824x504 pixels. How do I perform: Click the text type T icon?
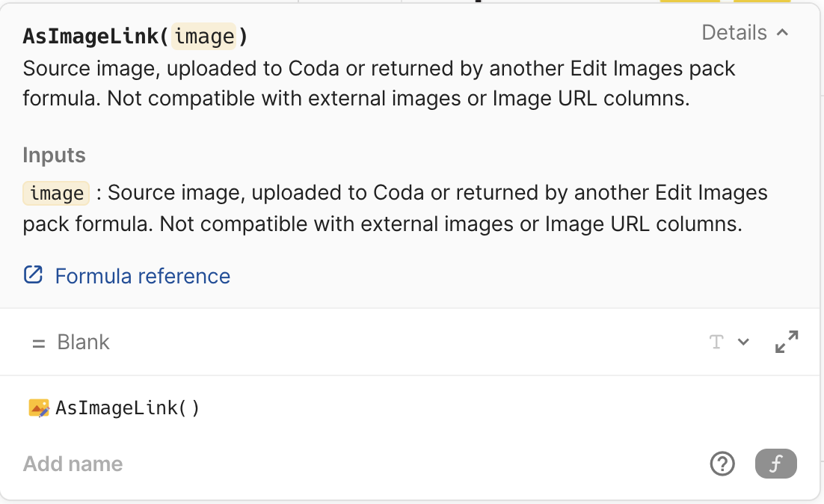coord(716,342)
